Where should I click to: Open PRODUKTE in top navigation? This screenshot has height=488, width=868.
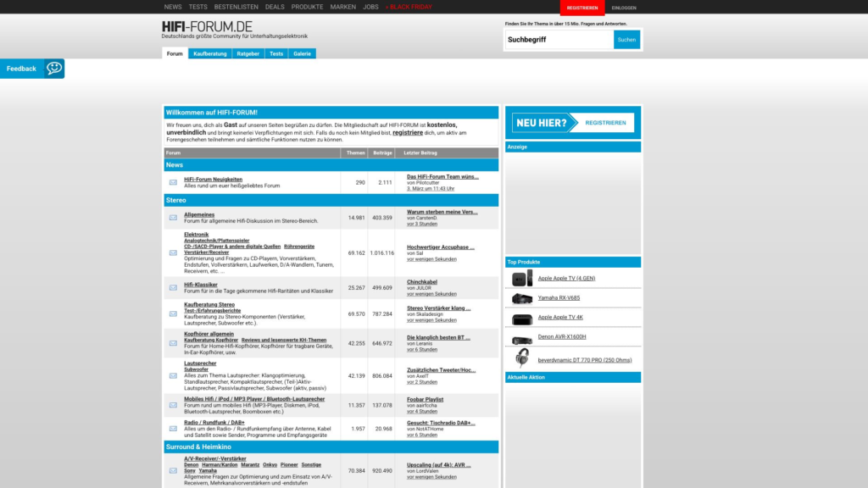[307, 7]
